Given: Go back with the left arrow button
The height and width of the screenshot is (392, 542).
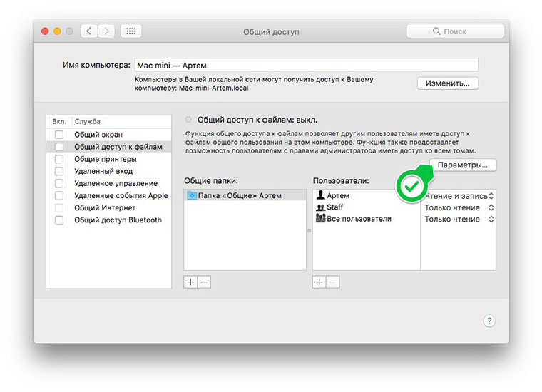Looking at the screenshot, I should [x=89, y=31].
